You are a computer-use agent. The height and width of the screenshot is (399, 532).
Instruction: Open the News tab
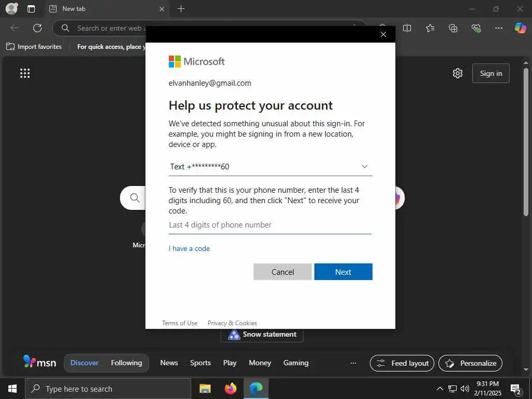click(x=169, y=363)
